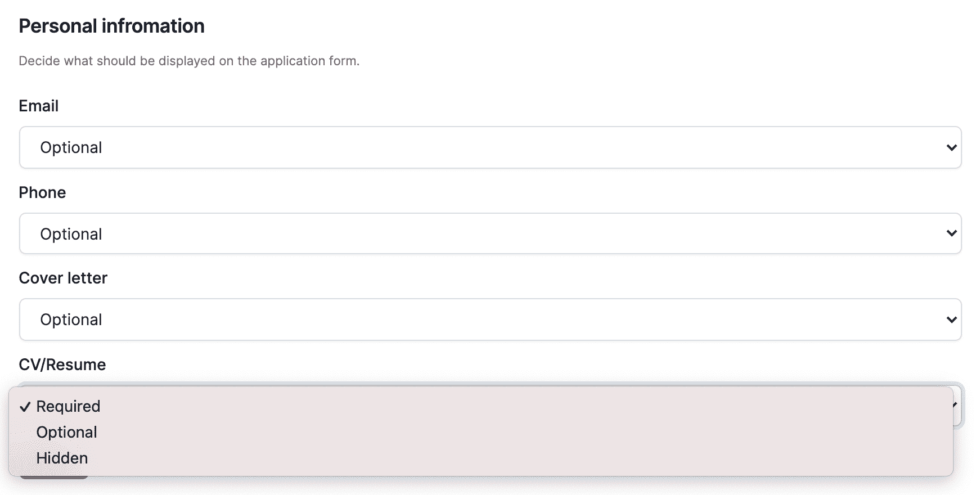The height and width of the screenshot is (495, 980).
Task: Click the Phone dropdown chevron arrow
Action: [951, 233]
